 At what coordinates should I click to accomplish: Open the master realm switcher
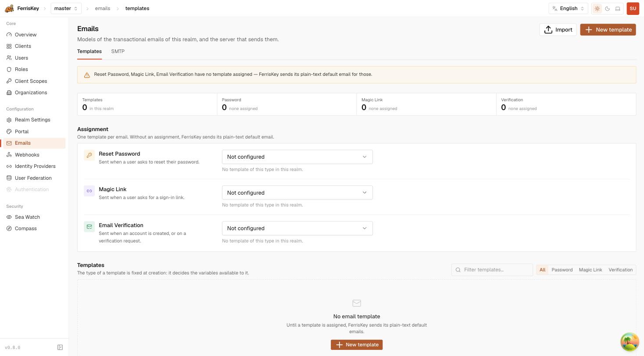[66, 8]
